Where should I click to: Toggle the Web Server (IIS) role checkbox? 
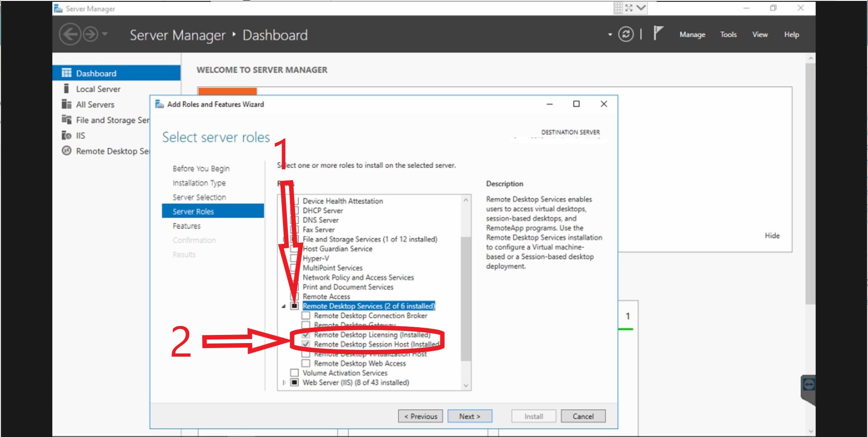click(x=294, y=382)
